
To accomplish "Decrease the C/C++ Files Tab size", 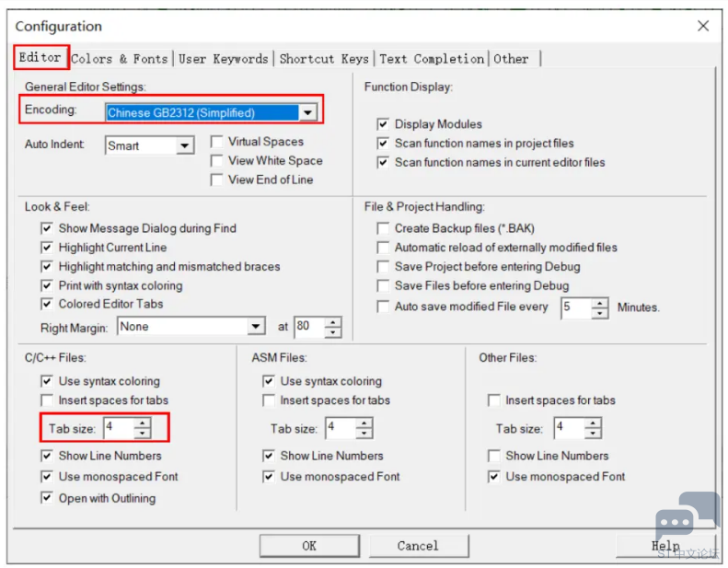I will (142, 433).
